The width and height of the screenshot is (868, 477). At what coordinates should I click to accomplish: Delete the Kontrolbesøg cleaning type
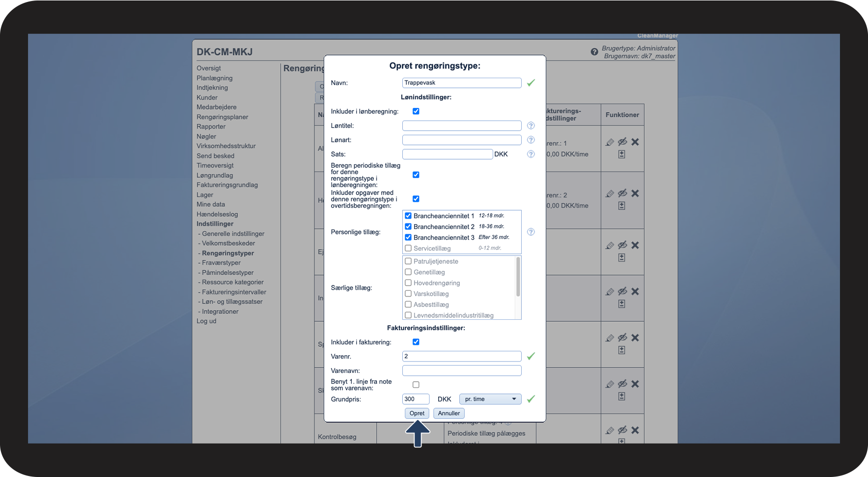(x=635, y=430)
